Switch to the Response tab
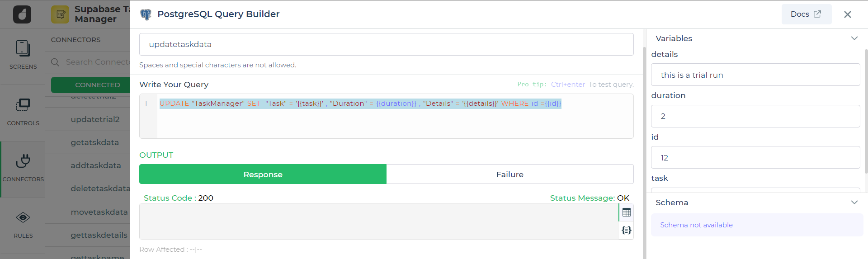Screen dimensions: 868x259 pos(263,174)
